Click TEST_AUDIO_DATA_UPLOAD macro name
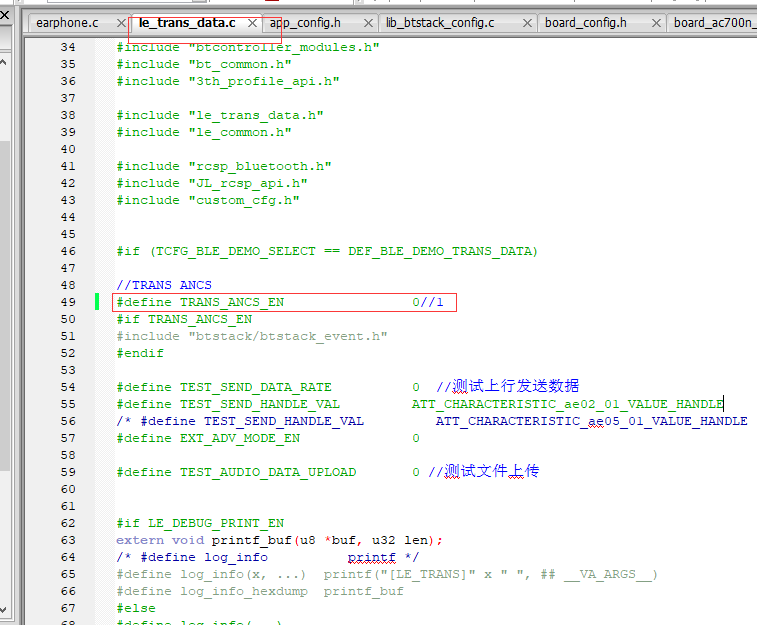Viewport: 757px width, 625px height. [268, 472]
